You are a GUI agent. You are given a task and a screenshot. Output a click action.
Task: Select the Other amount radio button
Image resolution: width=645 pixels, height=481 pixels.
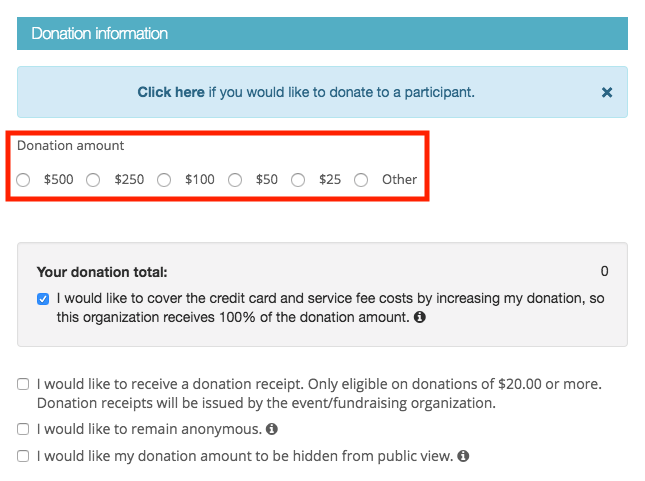[361, 180]
